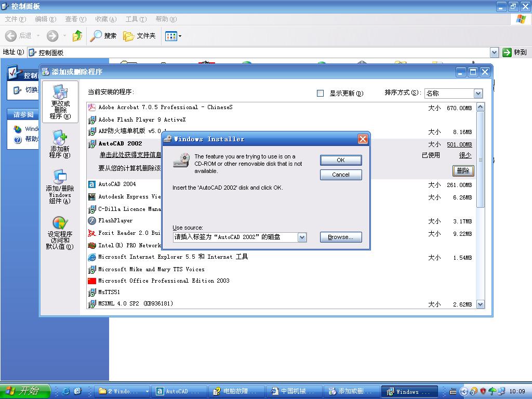Click the 搜索 toolbar button
532x399 pixels.
[103, 36]
